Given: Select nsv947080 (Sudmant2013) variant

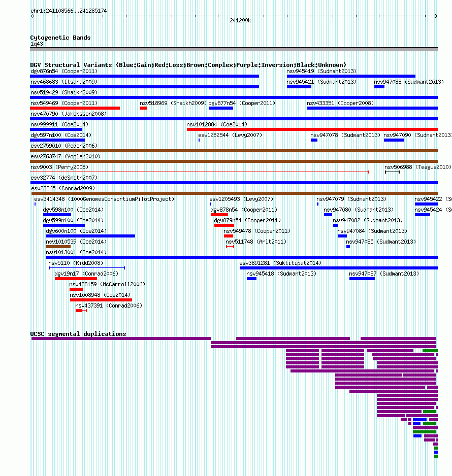Looking at the screenshot, I should (x=359, y=210).
